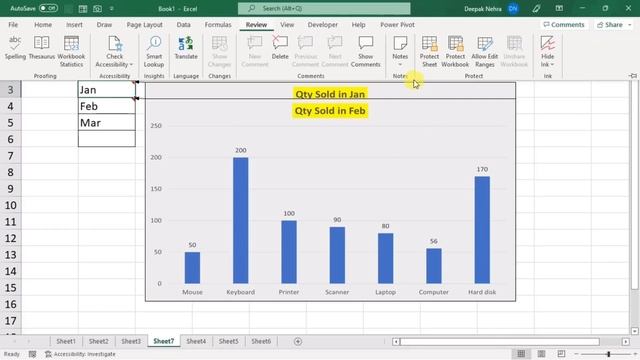The height and width of the screenshot is (360, 640).
Task: Switch to Sheet6 tab
Action: point(261,341)
